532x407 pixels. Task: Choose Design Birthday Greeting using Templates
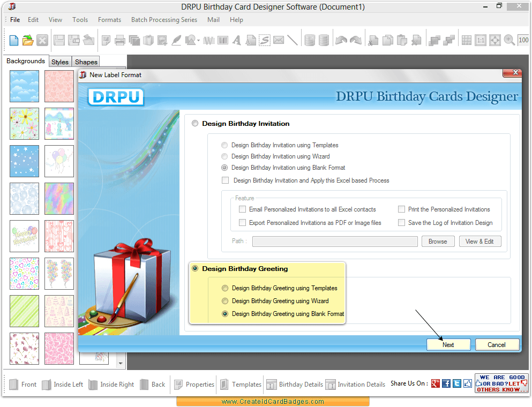pos(225,288)
